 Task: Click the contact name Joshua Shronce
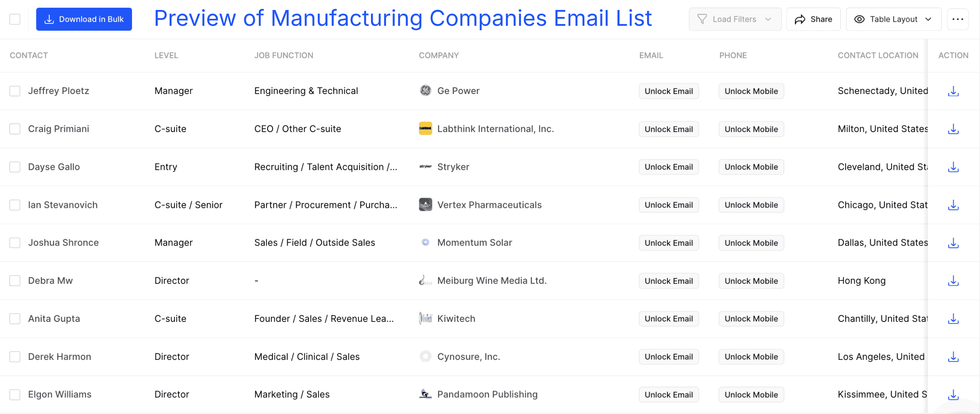[x=63, y=242]
